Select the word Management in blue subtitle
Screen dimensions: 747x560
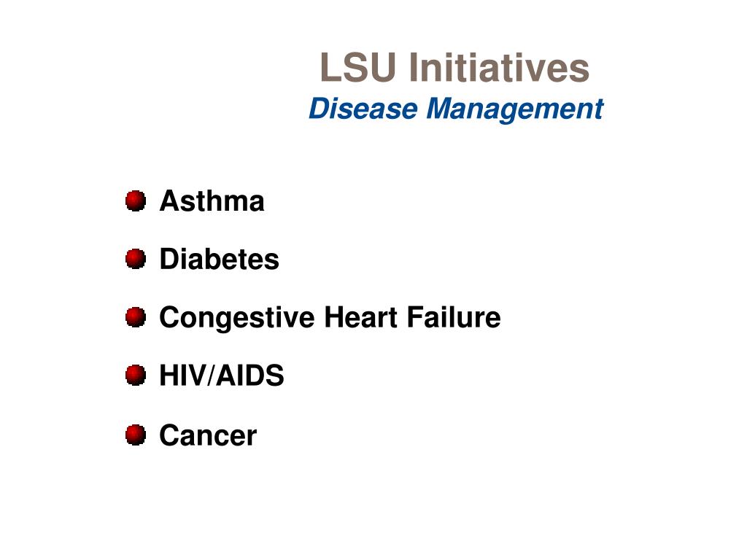point(514,110)
